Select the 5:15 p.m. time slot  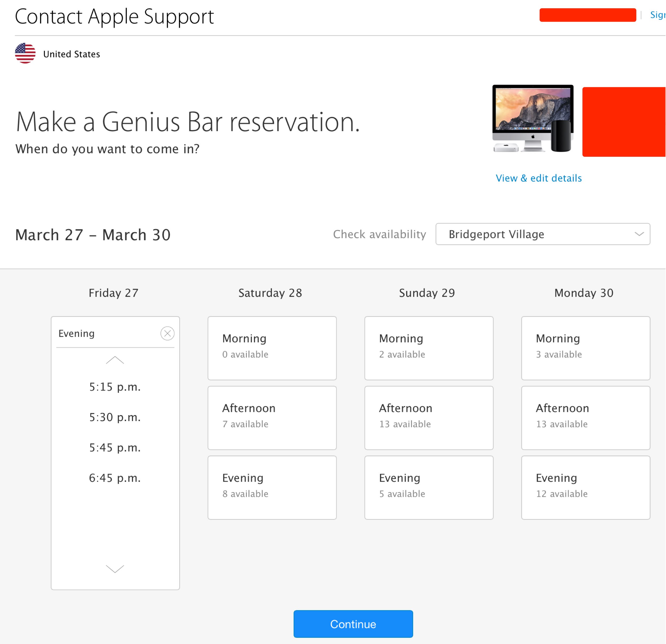[x=115, y=387]
